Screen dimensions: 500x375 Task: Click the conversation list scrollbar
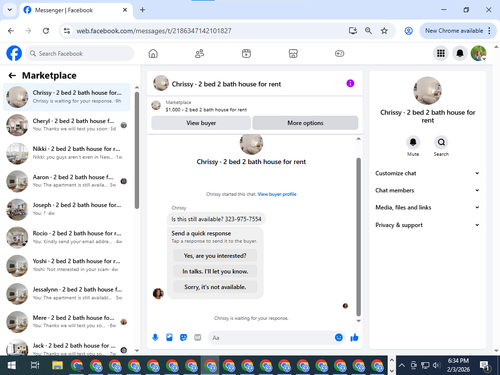[137, 150]
